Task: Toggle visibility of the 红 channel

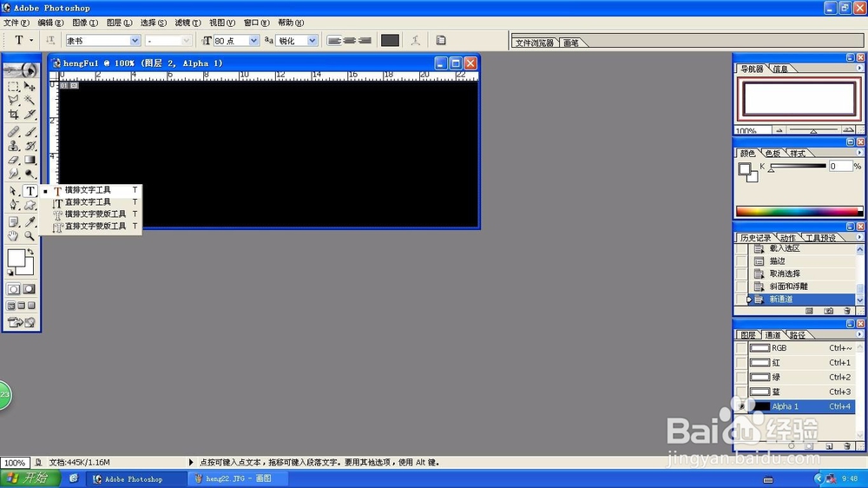Action: coord(741,362)
